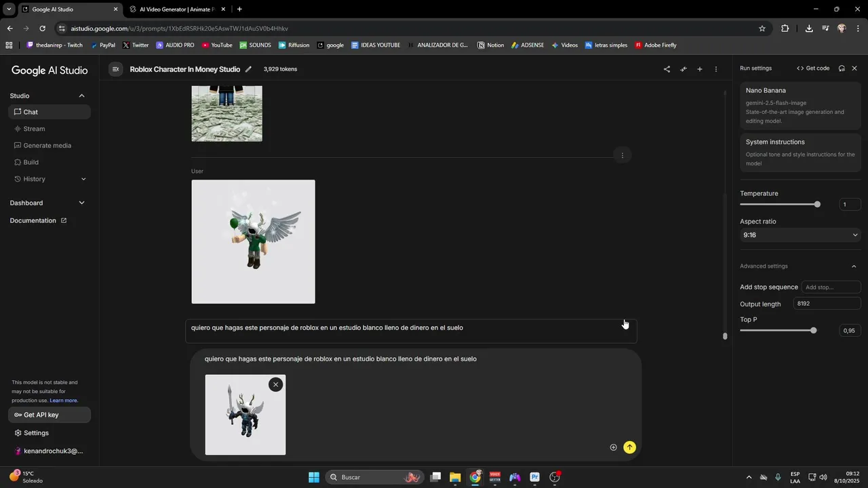Open the Chrome apps grid icon
Image resolution: width=868 pixels, height=488 pixels.
pyautogui.click(x=9, y=45)
